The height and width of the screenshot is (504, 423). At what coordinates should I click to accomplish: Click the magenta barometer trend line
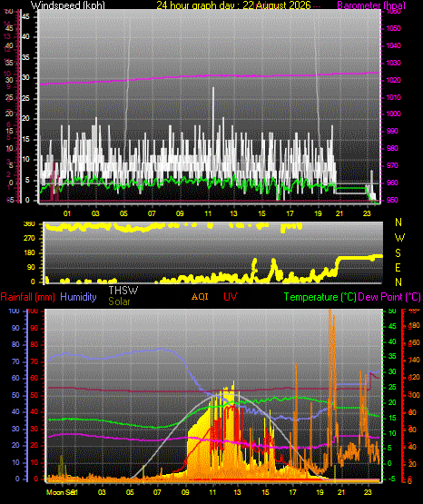(211, 76)
